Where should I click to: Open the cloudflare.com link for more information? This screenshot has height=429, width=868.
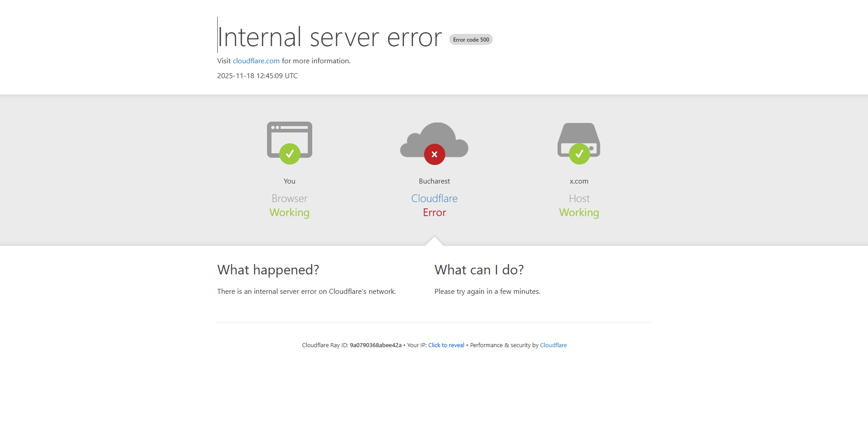(x=256, y=61)
